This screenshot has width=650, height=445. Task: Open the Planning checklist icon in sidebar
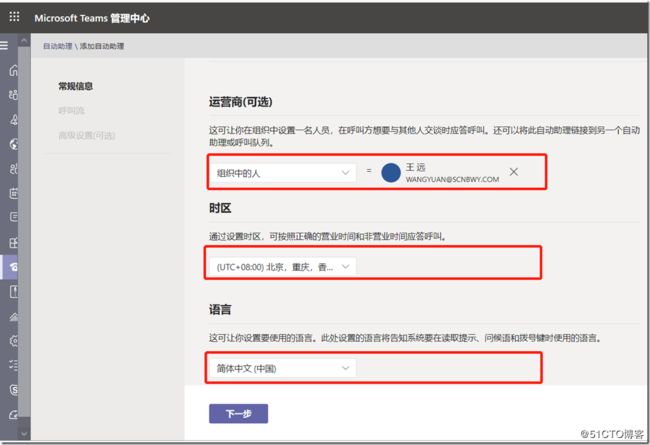14,365
